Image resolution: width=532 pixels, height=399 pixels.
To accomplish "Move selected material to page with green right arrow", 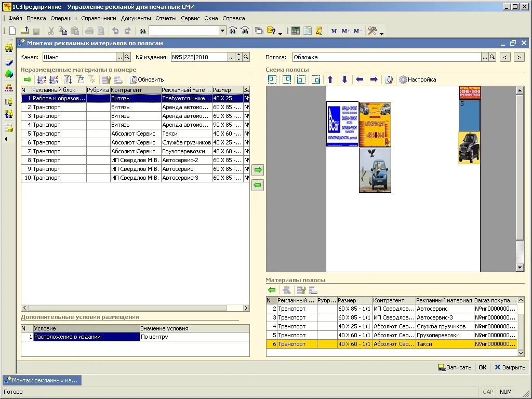I will pos(258,170).
